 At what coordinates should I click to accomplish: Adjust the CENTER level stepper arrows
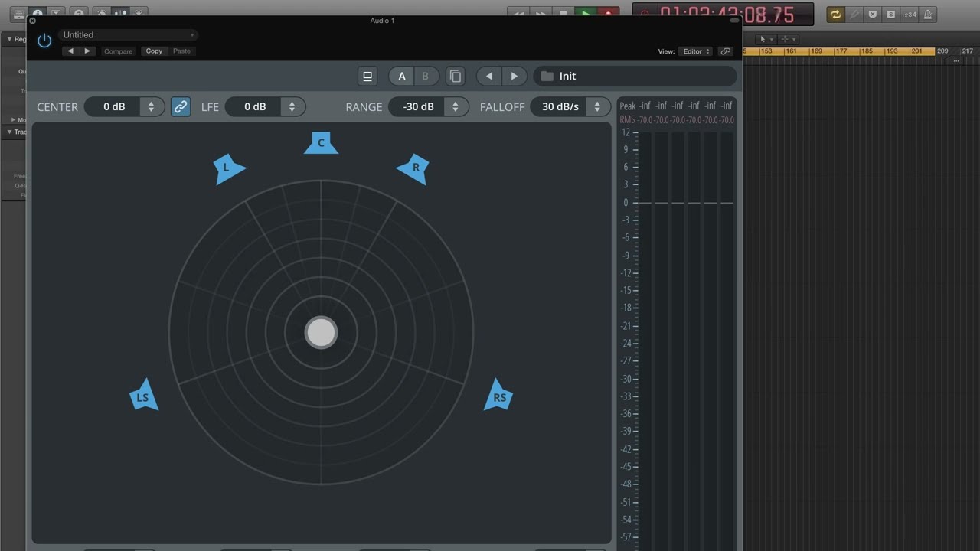point(151,107)
